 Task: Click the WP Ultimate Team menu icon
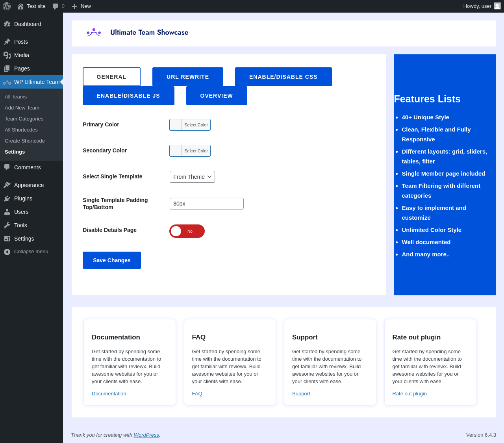[x=7, y=82]
